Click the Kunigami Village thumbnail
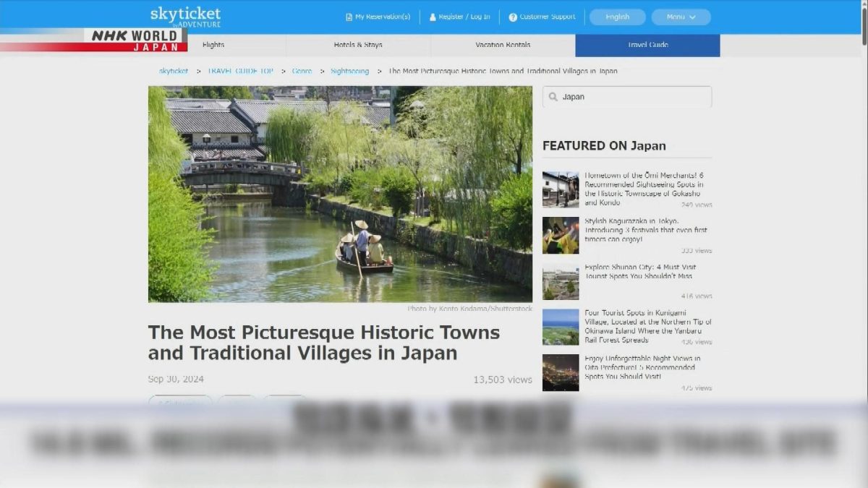The height and width of the screenshot is (488, 868). (561, 327)
